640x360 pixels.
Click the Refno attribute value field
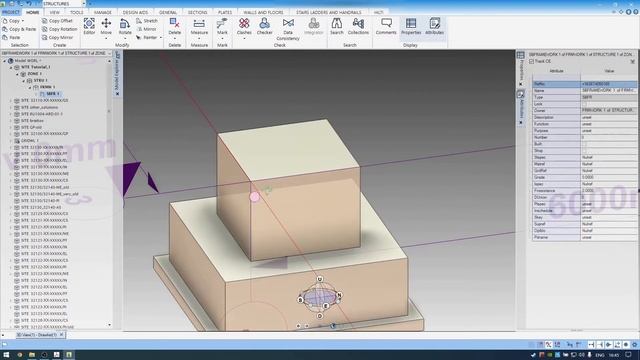point(609,84)
